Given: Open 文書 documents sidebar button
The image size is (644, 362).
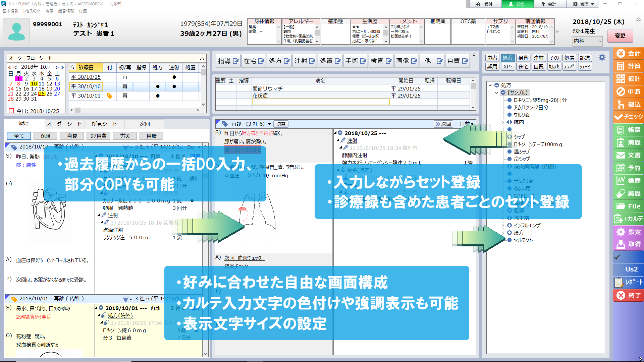Looking at the screenshot, I should coord(629,156).
